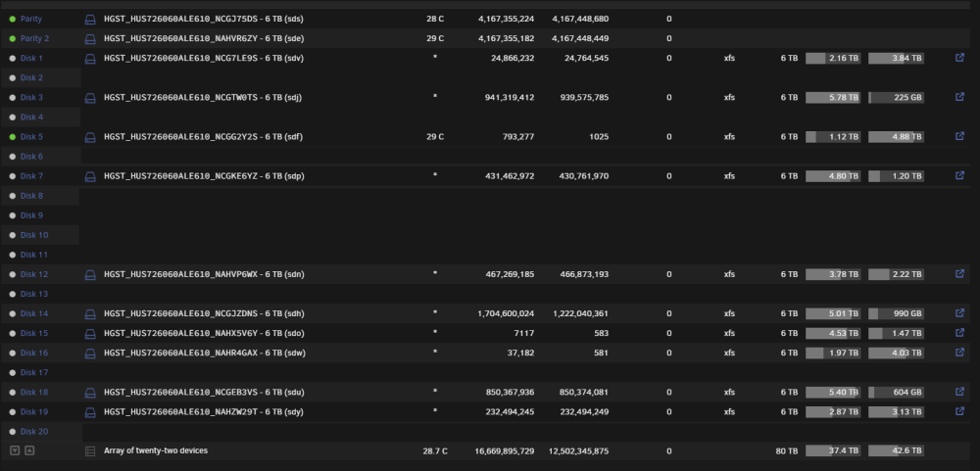Open the Disk 15 settings link
The image size is (980, 471).
coord(34,333)
